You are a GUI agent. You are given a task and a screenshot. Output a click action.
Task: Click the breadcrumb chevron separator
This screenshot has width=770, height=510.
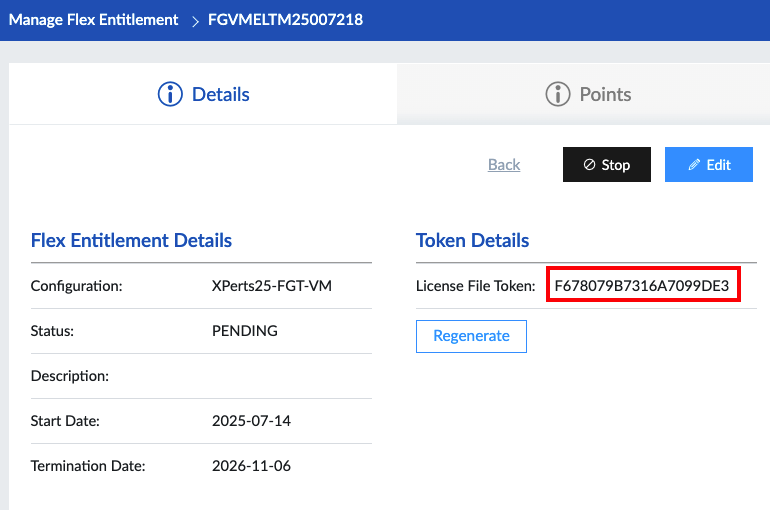pos(195,21)
